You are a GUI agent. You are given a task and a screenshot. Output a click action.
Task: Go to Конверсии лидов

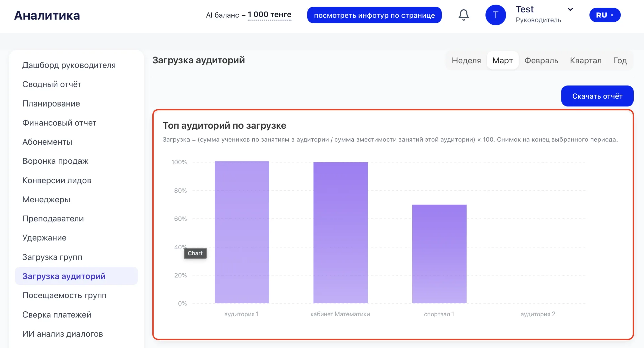coord(57,180)
